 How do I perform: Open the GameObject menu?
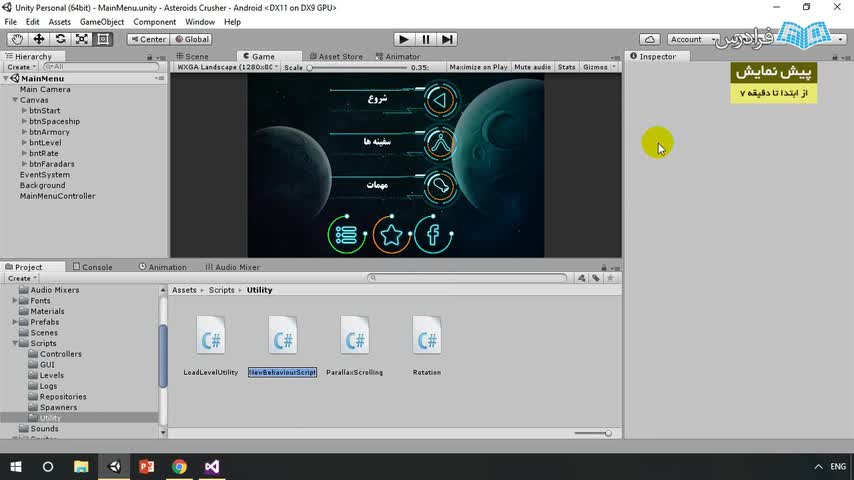102,22
